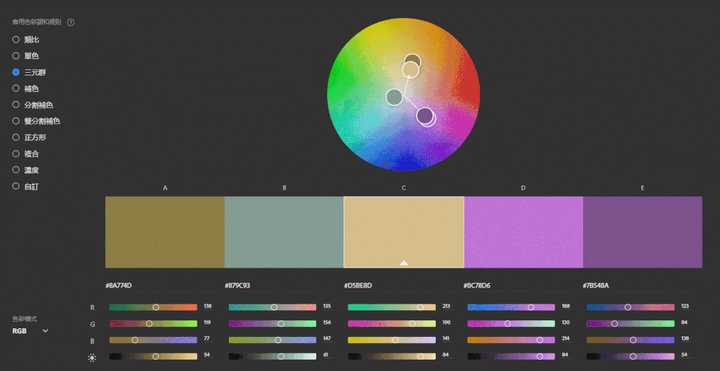Click the G slider for color A

point(153,324)
